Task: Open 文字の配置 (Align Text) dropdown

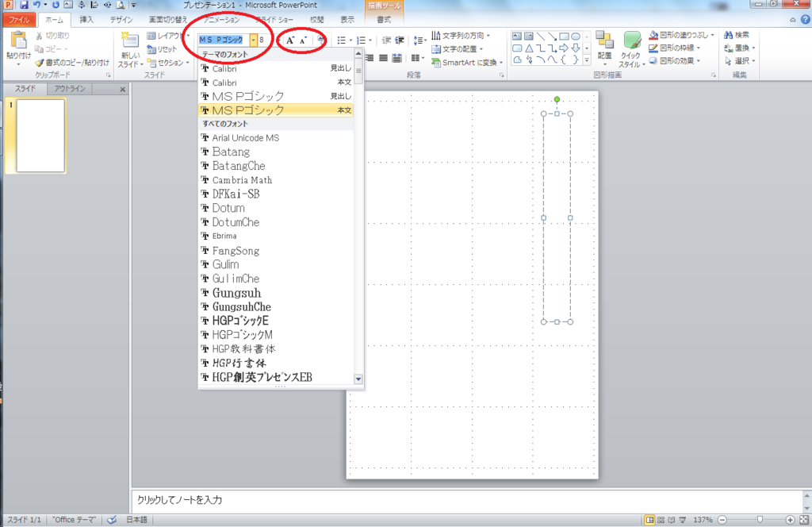Action: click(458, 48)
